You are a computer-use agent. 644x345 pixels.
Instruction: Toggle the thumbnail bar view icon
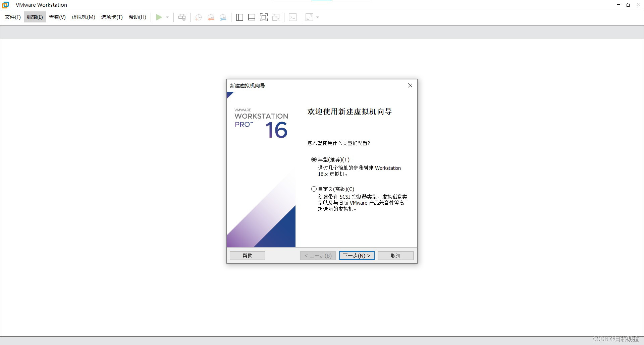[x=252, y=17]
